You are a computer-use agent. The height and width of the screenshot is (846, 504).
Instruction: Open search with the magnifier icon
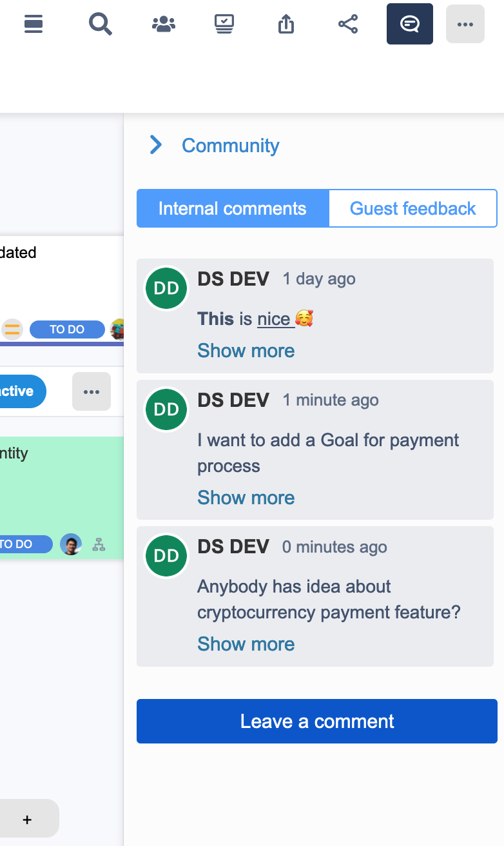click(100, 25)
